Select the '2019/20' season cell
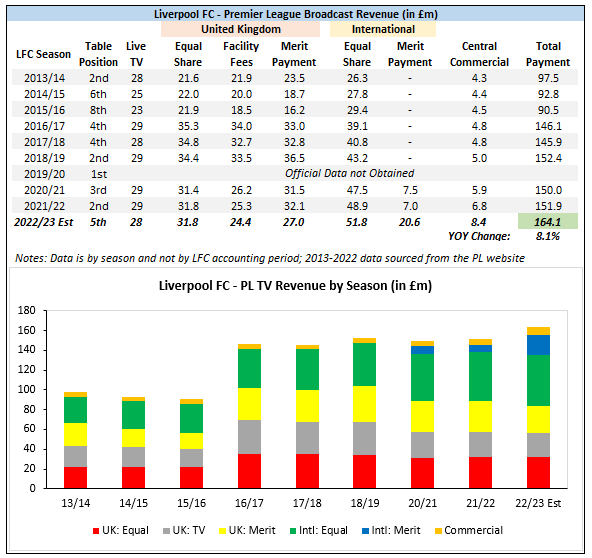Image resolution: width=592 pixels, height=558 pixels. click(x=45, y=174)
